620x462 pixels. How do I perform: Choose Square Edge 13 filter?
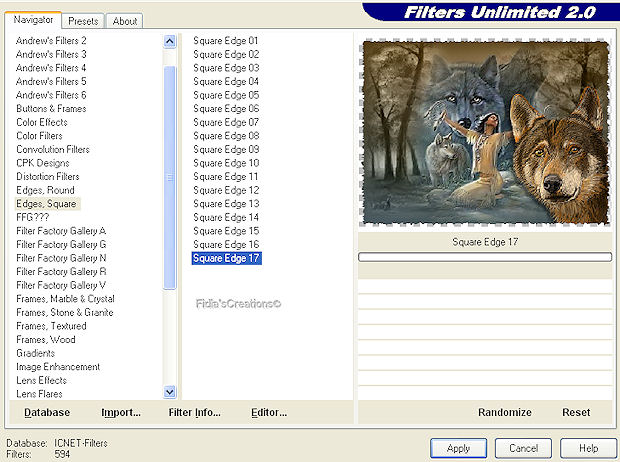tap(226, 204)
